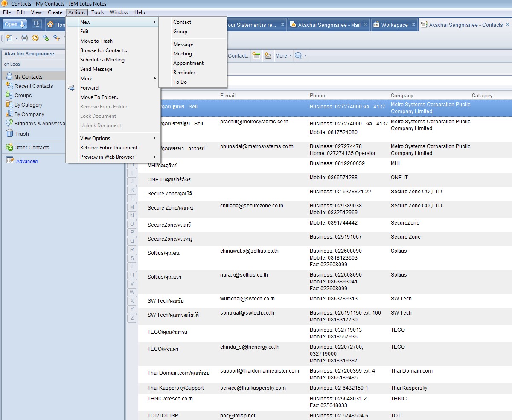The height and width of the screenshot is (420, 512).
Task: Click the Birthdays balloons icon
Action: coord(9,123)
